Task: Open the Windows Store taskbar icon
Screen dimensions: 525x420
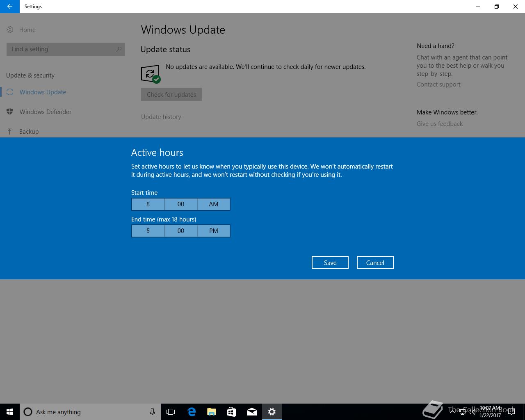Action: (232, 412)
